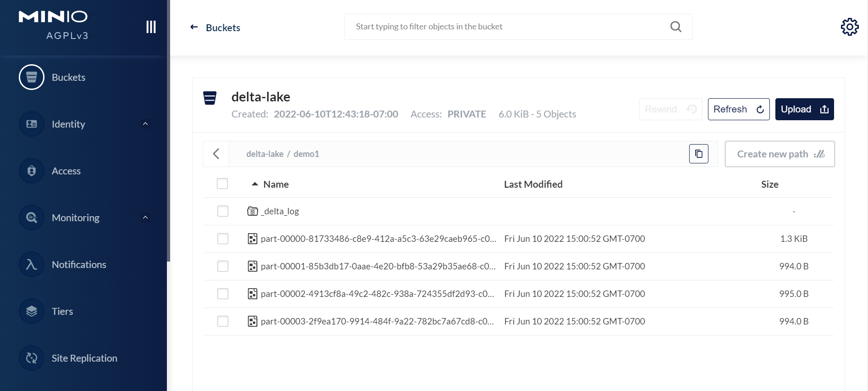Collapse the sidebar menu icon
Viewport: 868px width, 391px height.
tap(151, 27)
